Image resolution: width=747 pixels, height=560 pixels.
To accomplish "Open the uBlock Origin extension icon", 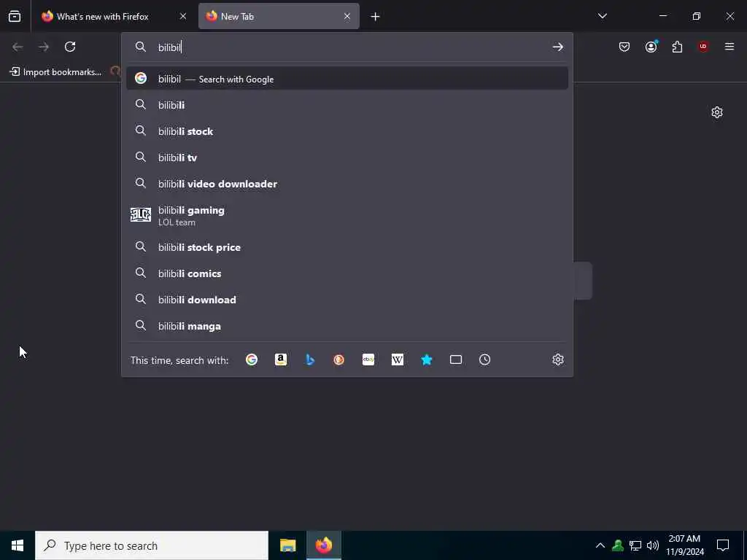I will pos(703,47).
